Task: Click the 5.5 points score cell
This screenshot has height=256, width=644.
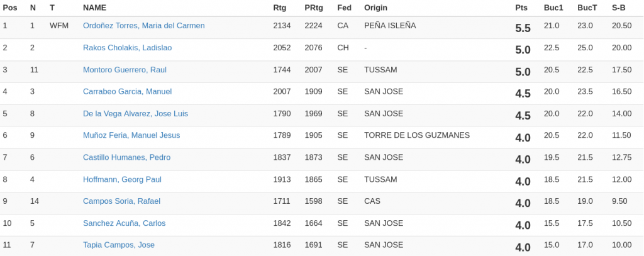Action: 523,28
